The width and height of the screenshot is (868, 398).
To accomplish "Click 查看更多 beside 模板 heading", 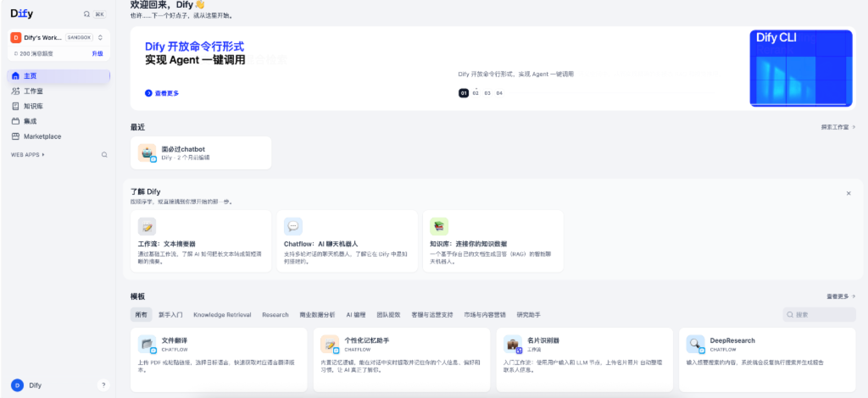I will point(841,296).
